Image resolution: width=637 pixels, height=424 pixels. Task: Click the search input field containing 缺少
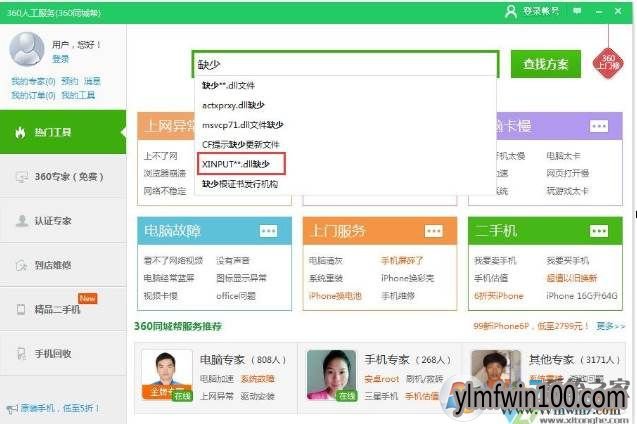coord(346,64)
